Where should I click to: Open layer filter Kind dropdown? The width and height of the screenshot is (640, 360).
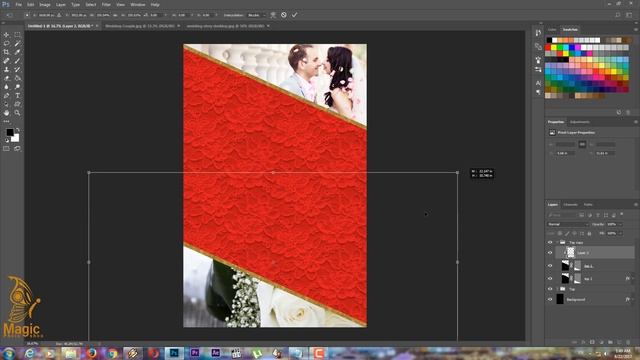[x=562, y=215]
